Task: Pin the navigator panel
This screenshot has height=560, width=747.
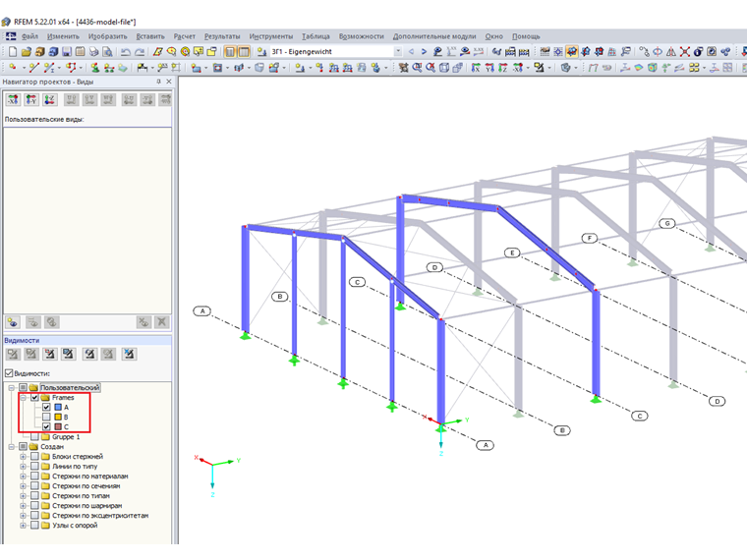Action: [x=158, y=82]
